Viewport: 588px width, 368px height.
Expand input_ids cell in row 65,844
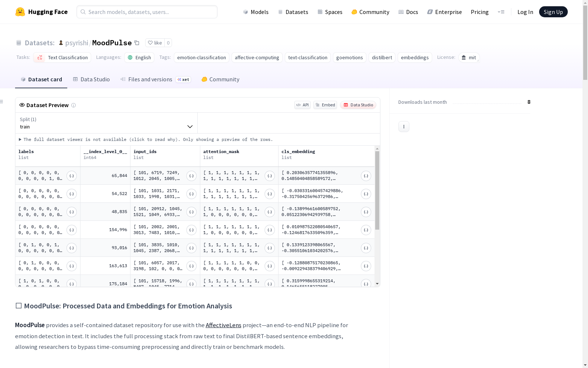pyautogui.click(x=191, y=176)
